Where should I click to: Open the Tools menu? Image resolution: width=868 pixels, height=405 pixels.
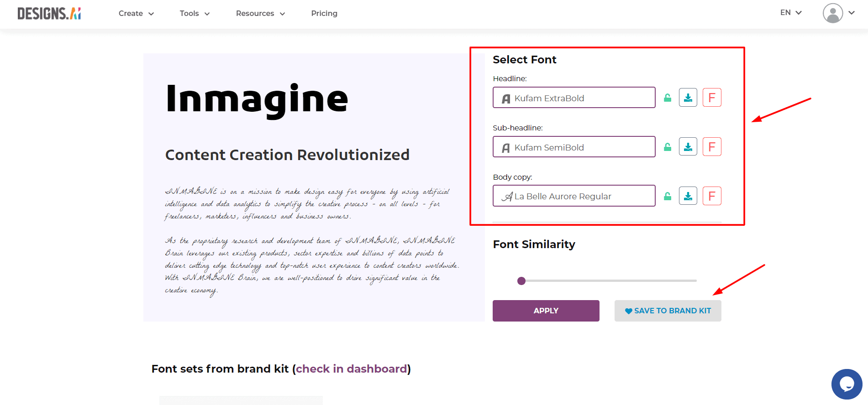pyautogui.click(x=195, y=14)
